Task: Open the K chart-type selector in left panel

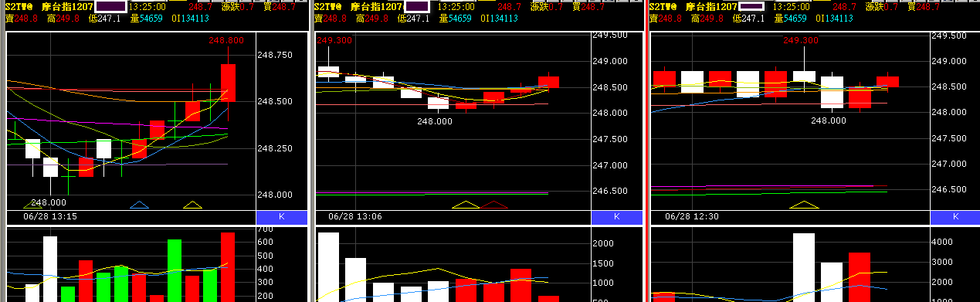Action: click(281, 217)
